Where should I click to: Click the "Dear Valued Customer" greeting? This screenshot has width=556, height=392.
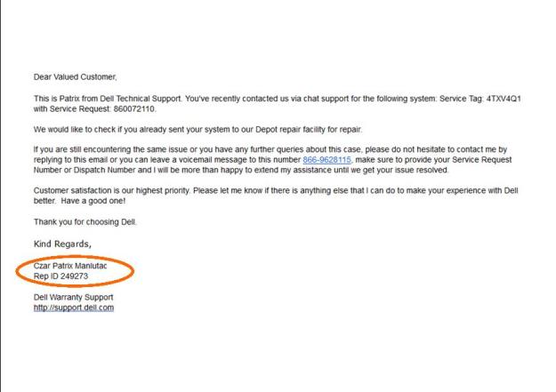point(75,77)
